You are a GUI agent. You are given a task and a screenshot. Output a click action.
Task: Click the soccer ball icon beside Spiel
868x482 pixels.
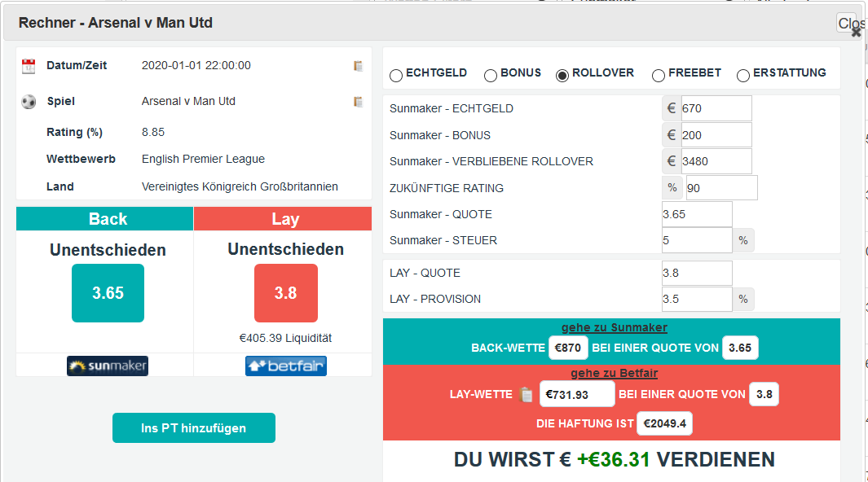coord(29,102)
